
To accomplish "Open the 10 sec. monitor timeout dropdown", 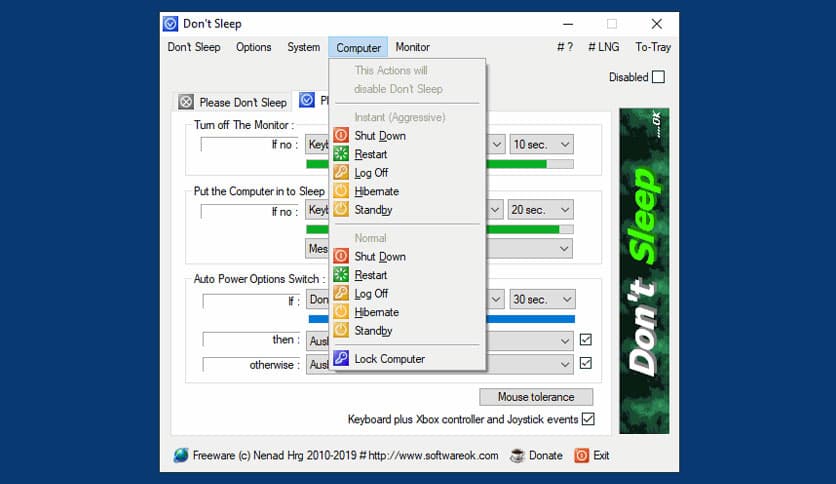I will point(541,144).
